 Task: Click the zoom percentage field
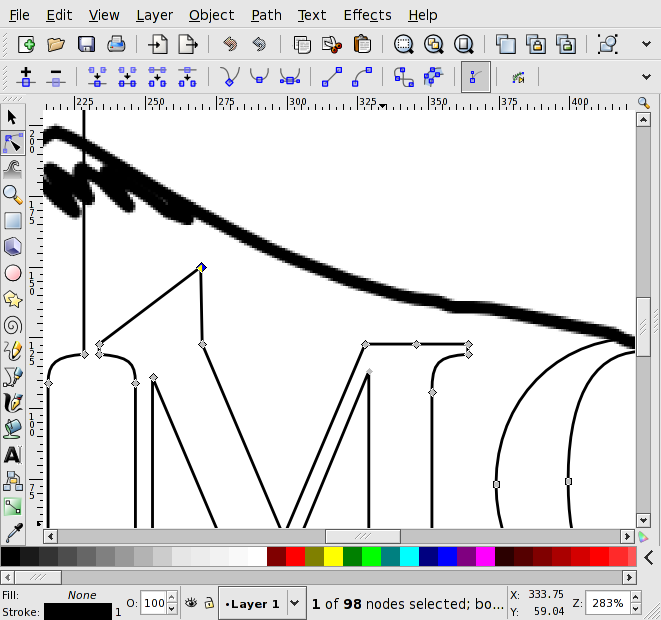(606, 603)
